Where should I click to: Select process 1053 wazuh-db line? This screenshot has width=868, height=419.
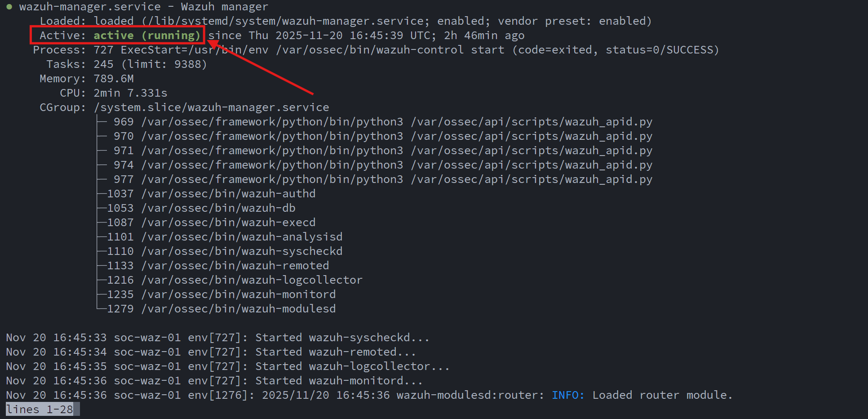point(201,208)
